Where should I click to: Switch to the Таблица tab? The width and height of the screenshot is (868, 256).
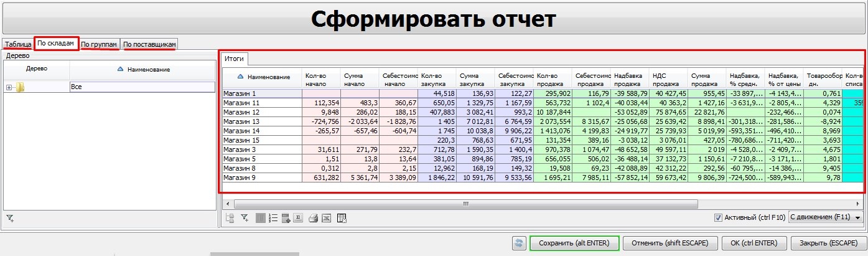pos(17,45)
